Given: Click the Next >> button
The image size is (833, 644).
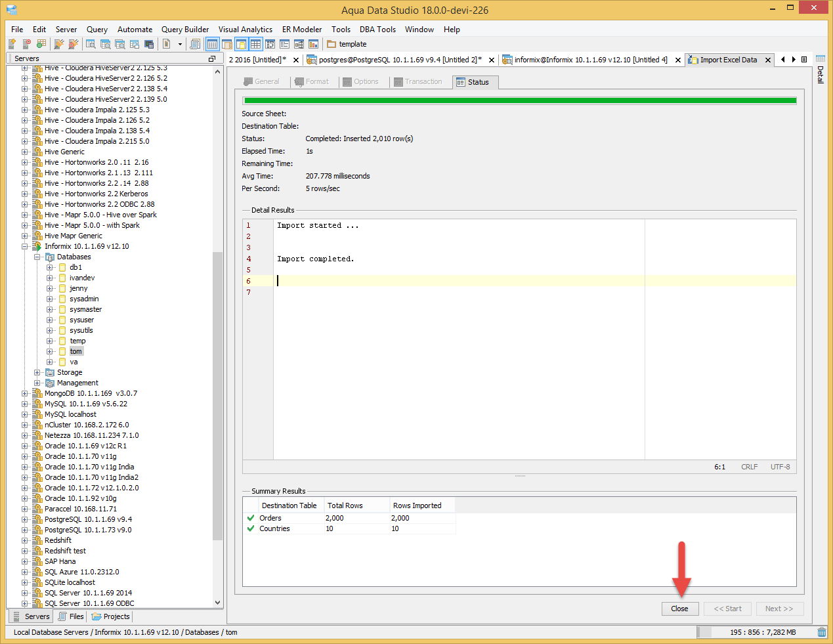Looking at the screenshot, I should pyautogui.click(x=779, y=609).
